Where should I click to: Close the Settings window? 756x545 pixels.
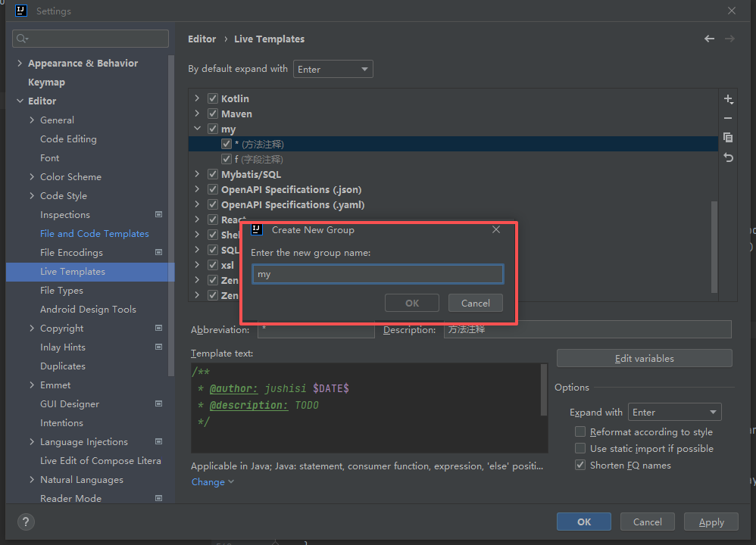732,11
